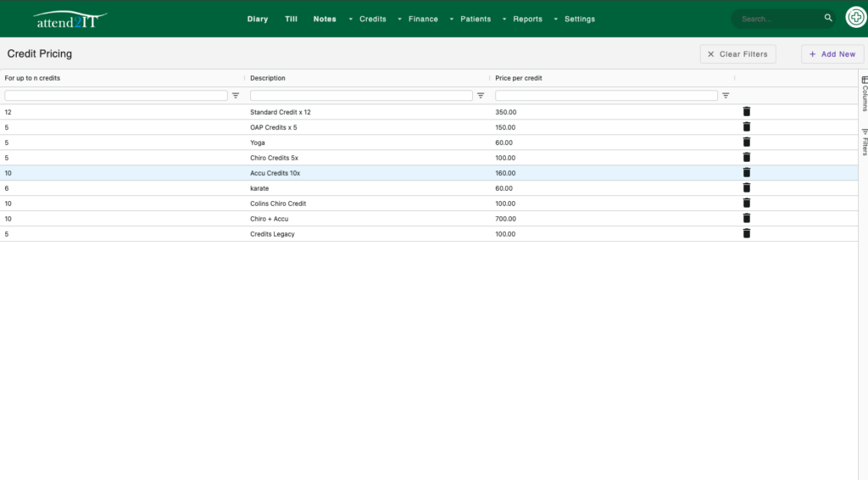Delete the Standard Credit x 12 row
The height and width of the screenshot is (480, 868).
[x=746, y=112]
